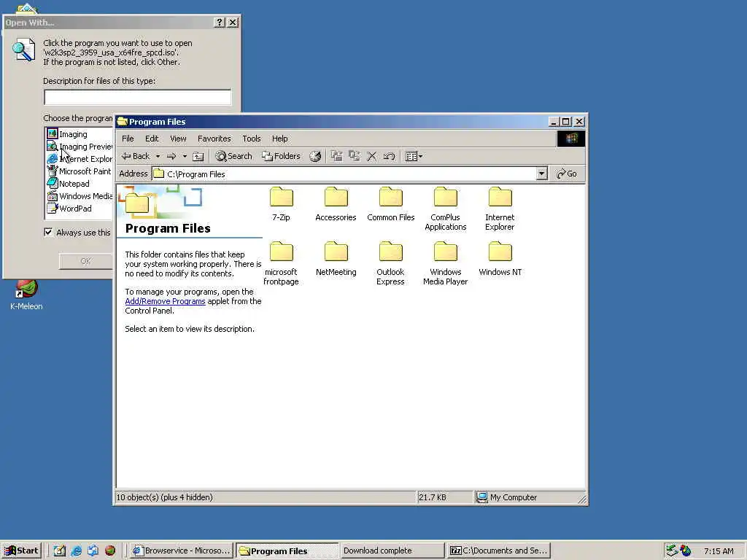Select the microsoft frontpage folder
Screen dimensions: 747x560
point(281,264)
